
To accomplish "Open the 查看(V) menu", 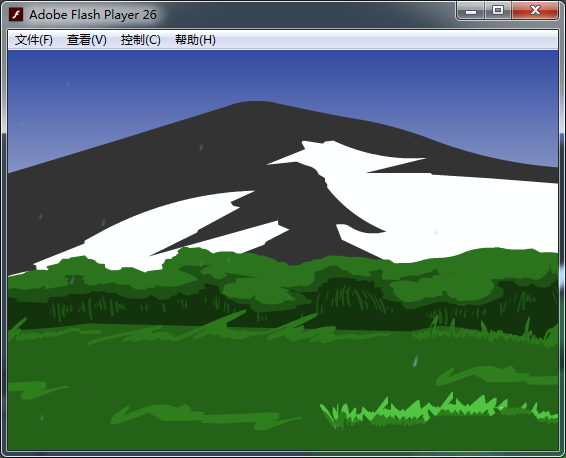I will [87, 40].
